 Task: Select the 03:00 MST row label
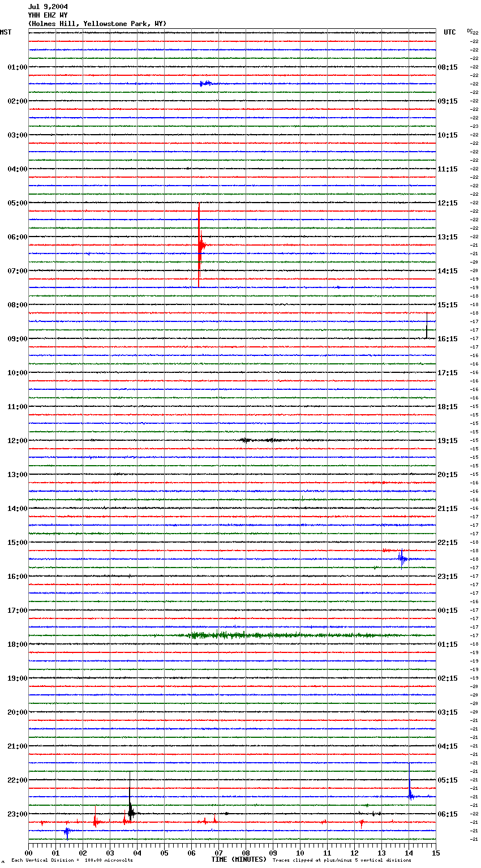[17, 135]
